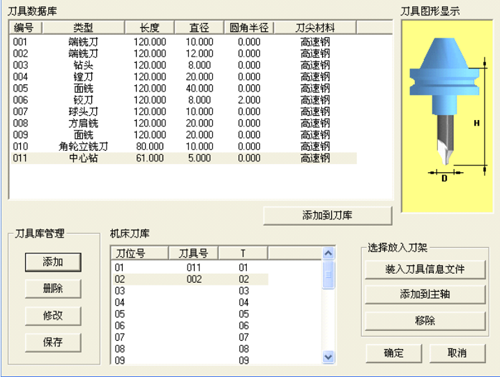The width and height of the screenshot is (500, 377).
Task: Select tool 005 面铣 in database
Action: click(x=184, y=88)
